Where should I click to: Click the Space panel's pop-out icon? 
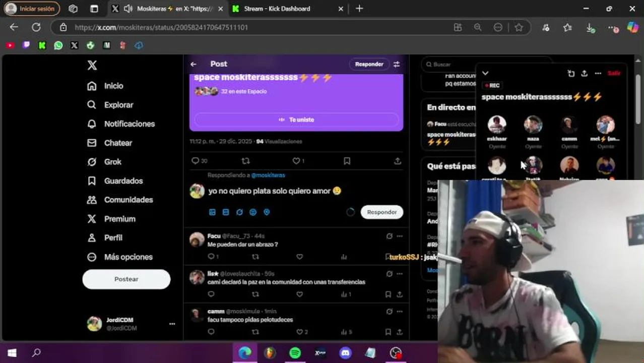point(571,73)
